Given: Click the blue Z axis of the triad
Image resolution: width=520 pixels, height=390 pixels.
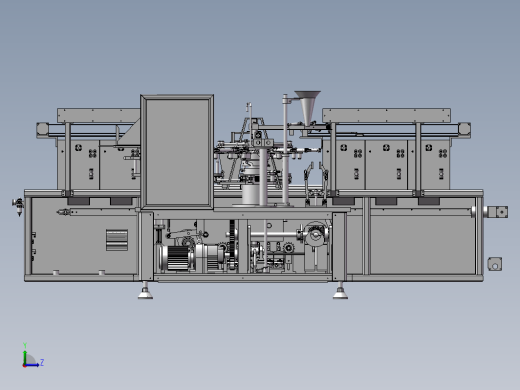Looking at the screenshot, I should click(32, 365).
